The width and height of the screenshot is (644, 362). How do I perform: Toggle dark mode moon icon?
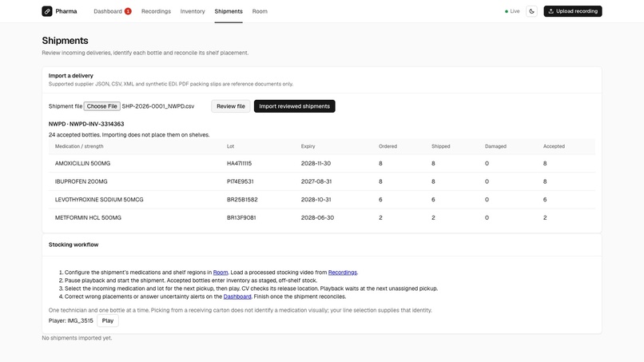click(x=531, y=11)
